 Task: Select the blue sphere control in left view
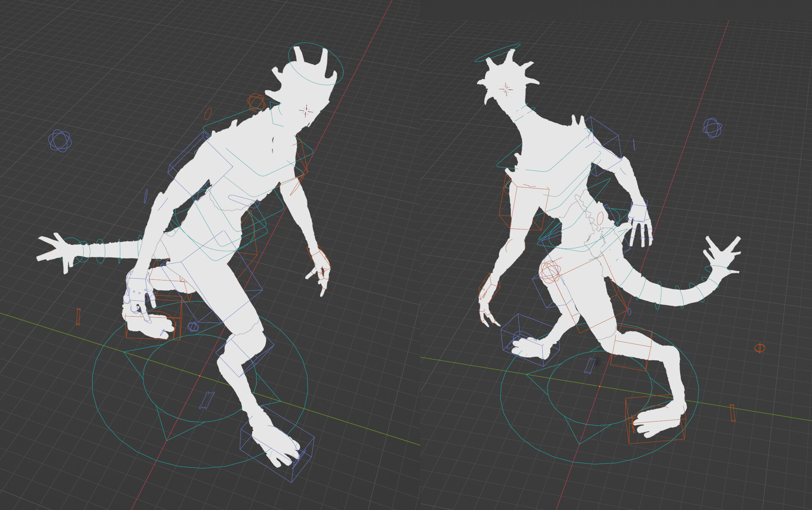click(x=60, y=140)
